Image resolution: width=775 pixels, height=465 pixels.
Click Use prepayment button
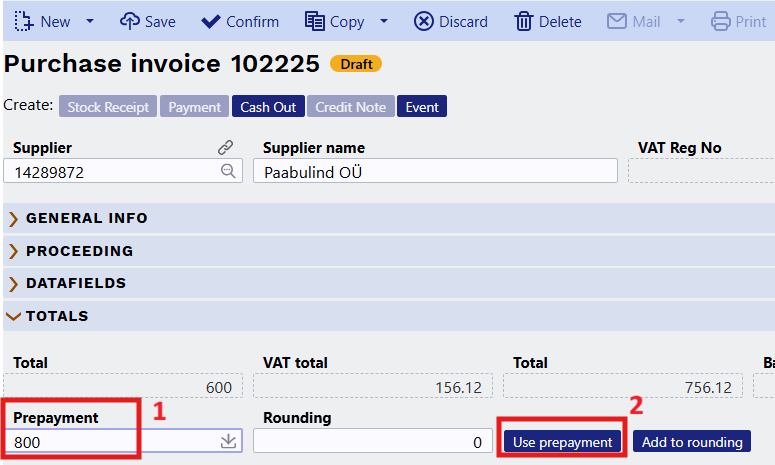click(x=562, y=441)
